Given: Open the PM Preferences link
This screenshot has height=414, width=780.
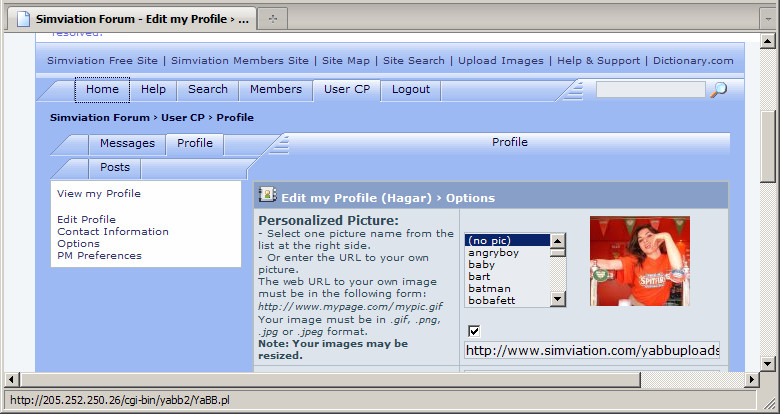Looking at the screenshot, I should (99, 256).
